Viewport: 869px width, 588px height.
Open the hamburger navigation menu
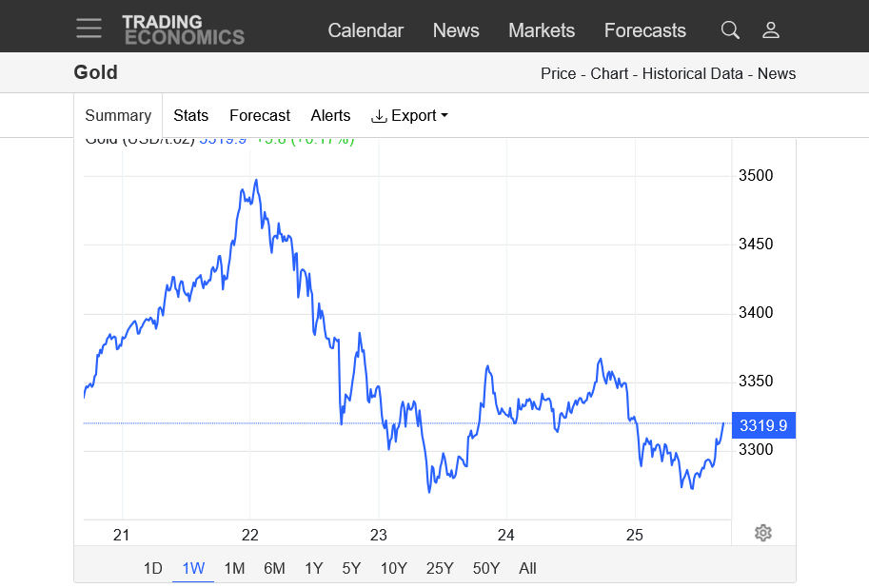89,29
